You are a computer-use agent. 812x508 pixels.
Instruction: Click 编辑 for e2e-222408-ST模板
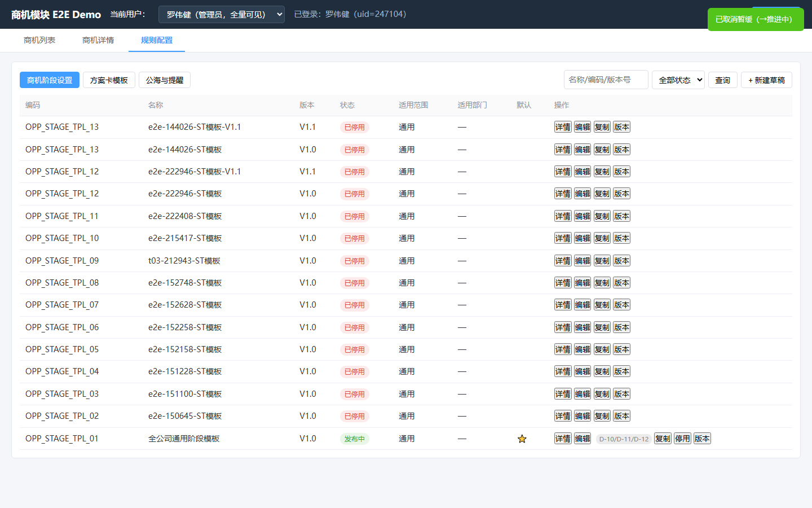[582, 216]
